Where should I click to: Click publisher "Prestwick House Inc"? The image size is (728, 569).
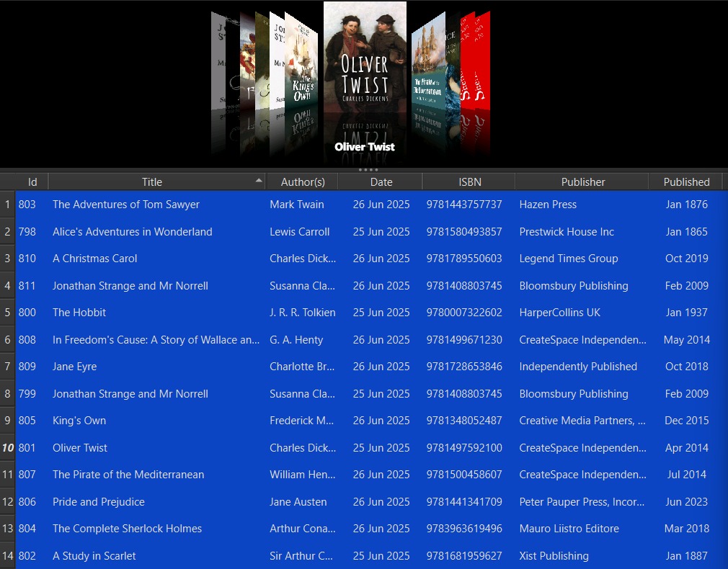[567, 232]
